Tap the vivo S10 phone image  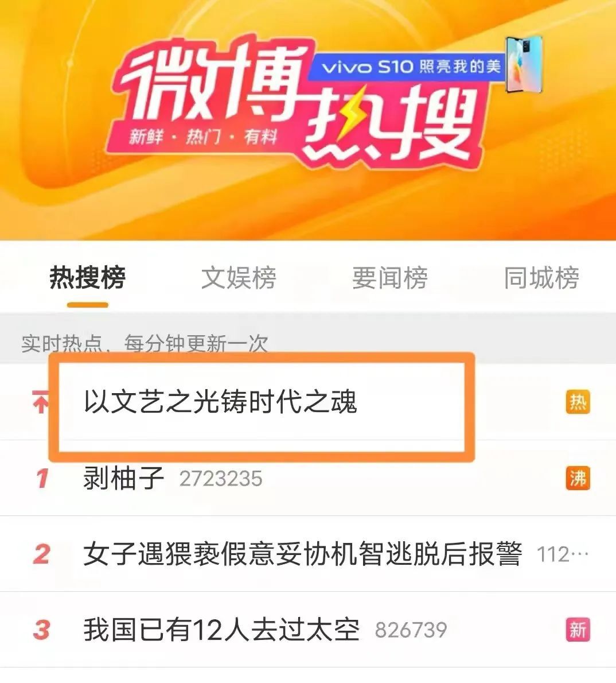tap(524, 64)
